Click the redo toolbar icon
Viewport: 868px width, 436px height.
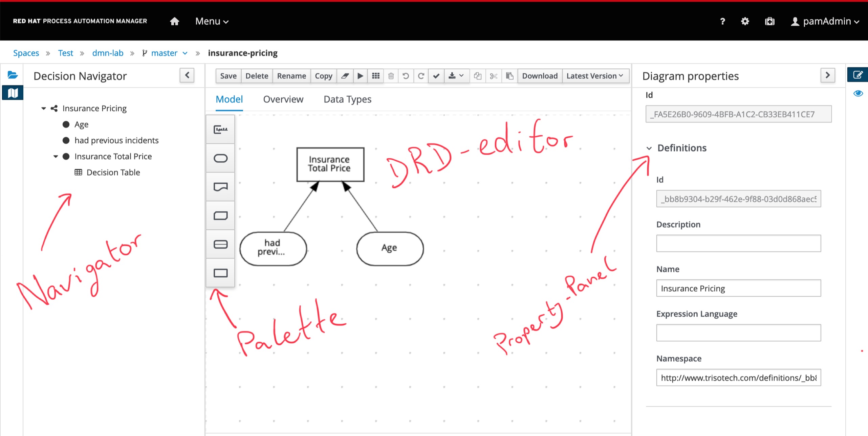[421, 76]
